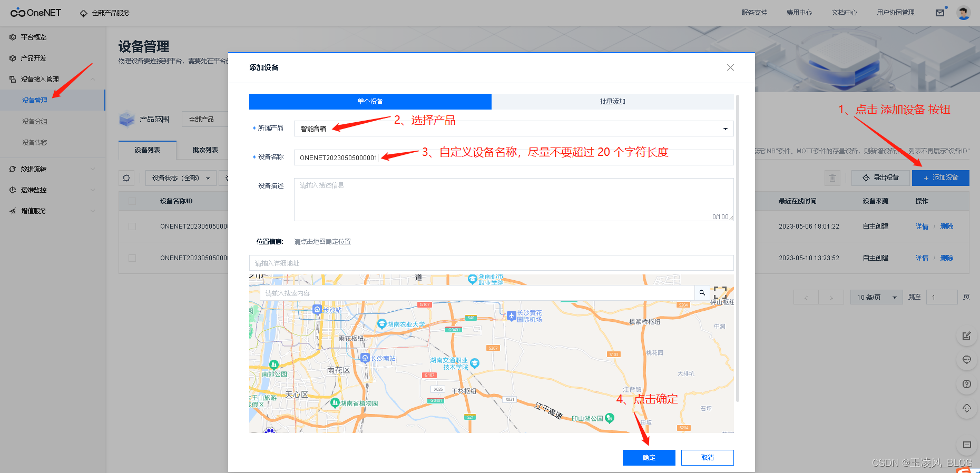The height and width of the screenshot is (473, 980).
Task: Click the 设备名称 input field
Action: point(514,157)
